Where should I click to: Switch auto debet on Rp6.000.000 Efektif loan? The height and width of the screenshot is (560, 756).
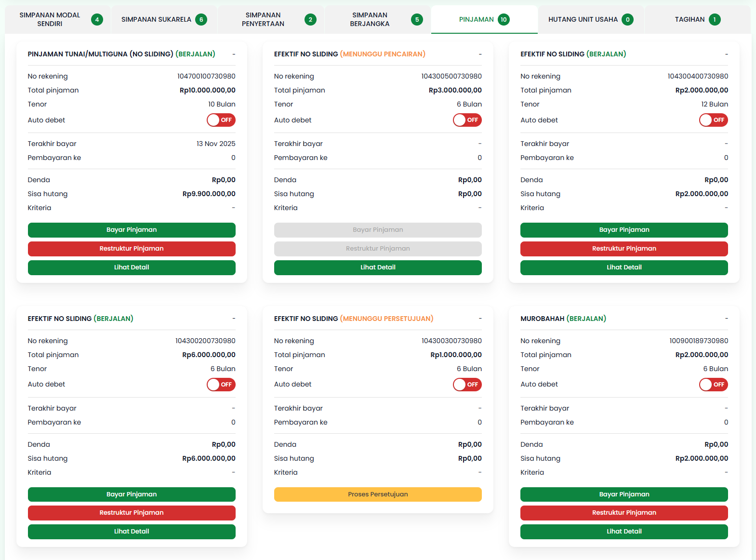point(221,385)
